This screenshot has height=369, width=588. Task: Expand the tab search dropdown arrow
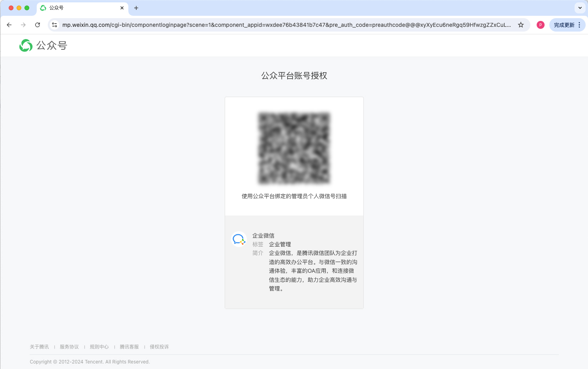coord(580,8)
